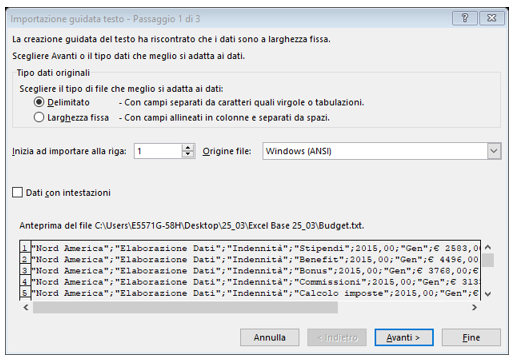Click the vertical scrollbar thumb in preview
The width and height of the screenshot is (518, 360).
488,260
